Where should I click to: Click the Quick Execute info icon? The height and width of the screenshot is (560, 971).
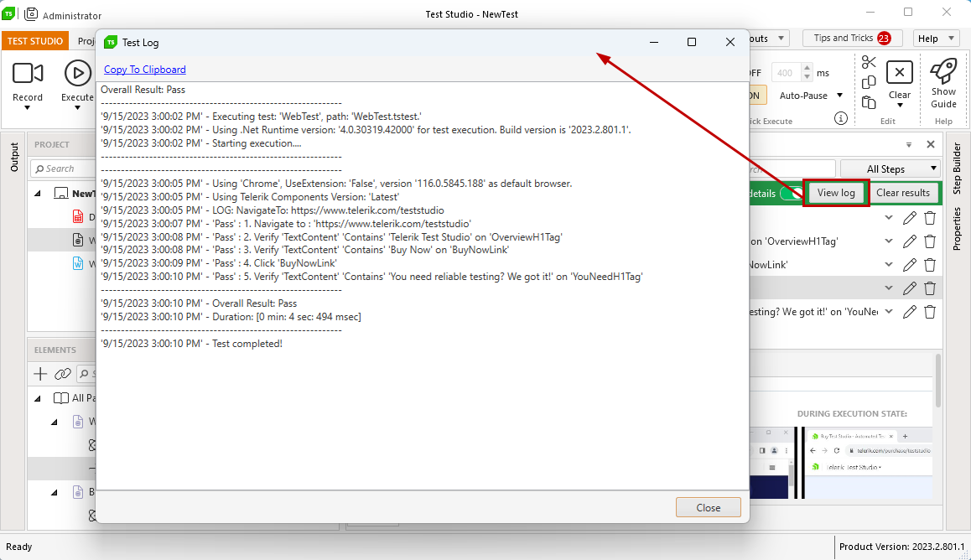(840, 118)
